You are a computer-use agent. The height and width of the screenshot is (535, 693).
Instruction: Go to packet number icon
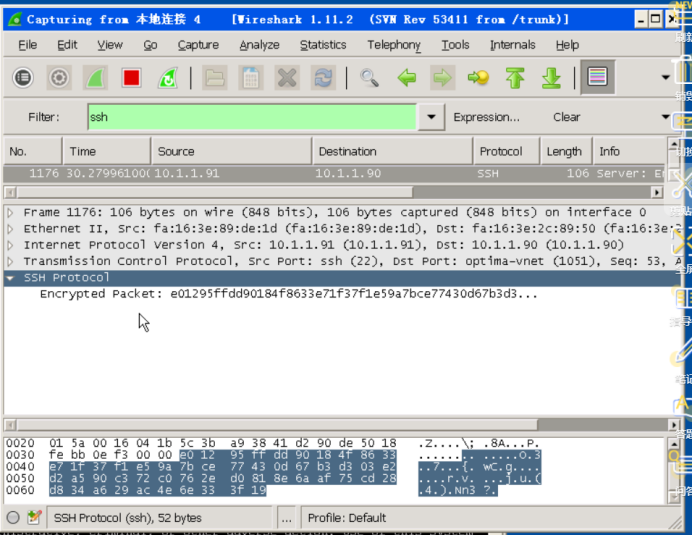tap(479, 78)
